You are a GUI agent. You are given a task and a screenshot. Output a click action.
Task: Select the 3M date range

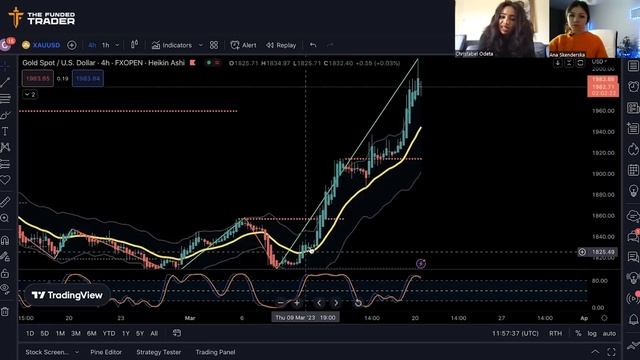click(x=76, y=333)
